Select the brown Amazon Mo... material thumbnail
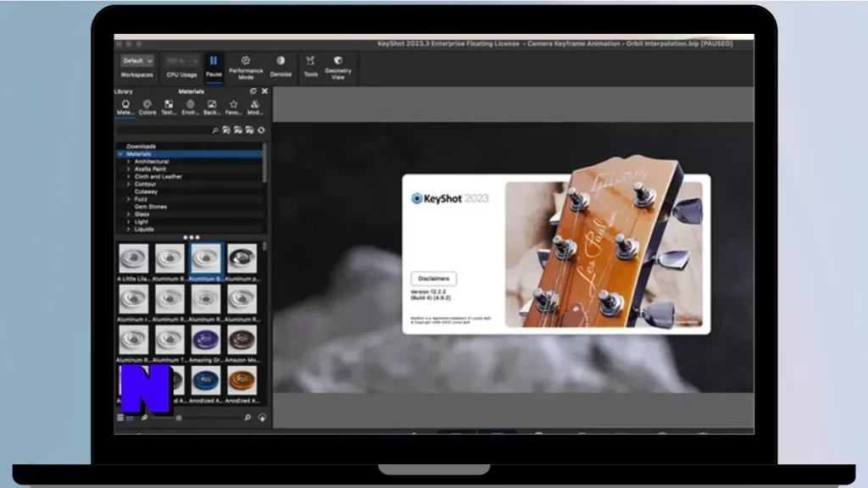Image resolution: width=868 pixels, height=488 pixels. (x=242, y=340)
